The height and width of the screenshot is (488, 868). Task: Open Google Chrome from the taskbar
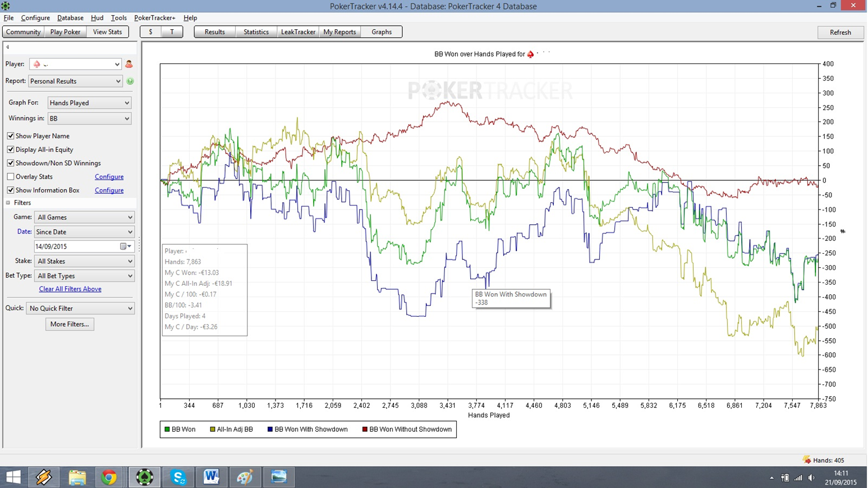[x=109, y=477]
